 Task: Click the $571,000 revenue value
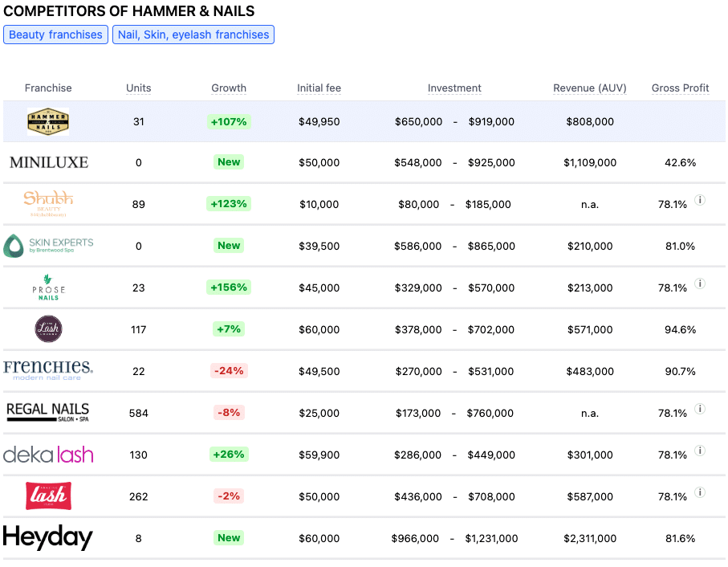pyautogui.click(x=590, y=330)
